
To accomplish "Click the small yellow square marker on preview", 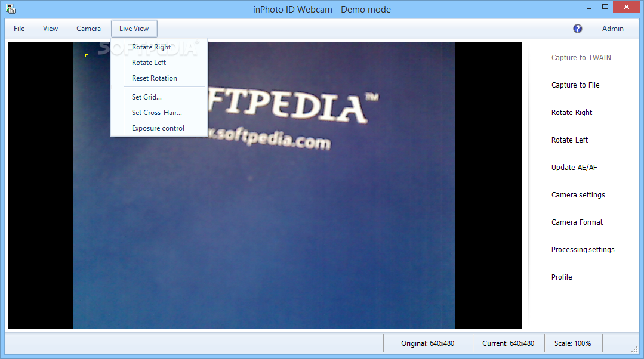I will pyautogui.click(x=87, y=56).
